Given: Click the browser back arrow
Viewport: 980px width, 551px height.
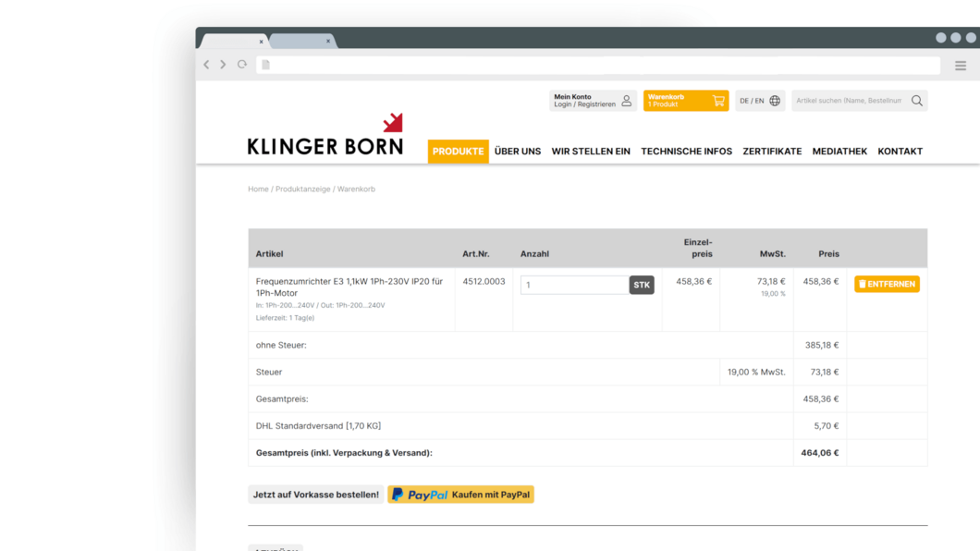Looking at the screenshot, I should pyautogui.click(x=206, y=65).
